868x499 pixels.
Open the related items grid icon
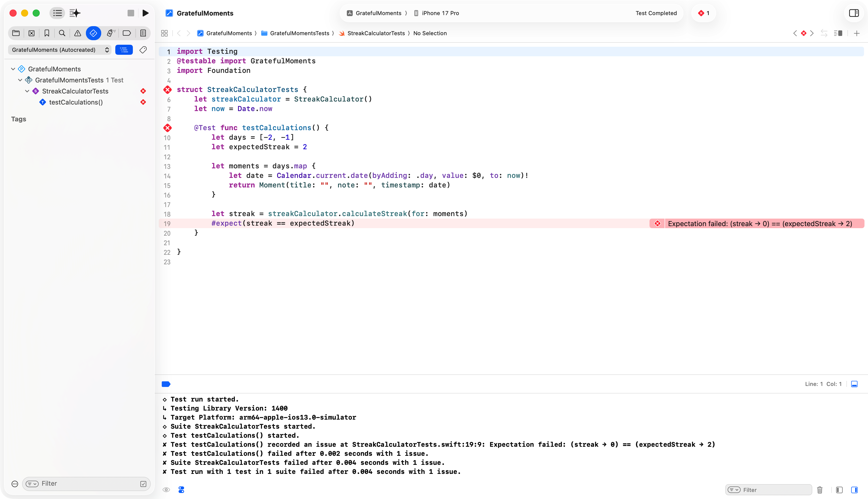(165, 33)
